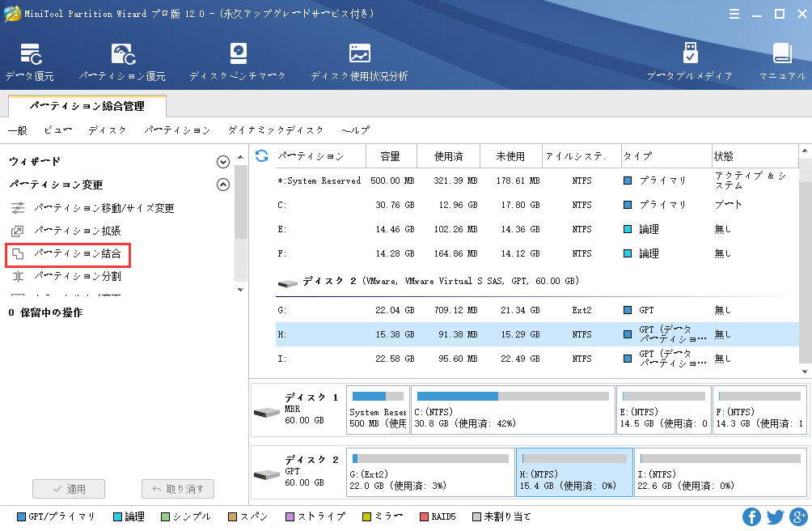Viewport: 812px width, 531px height.
Task: Select System Reserved block in disk map
Action: tap(378, 410)
